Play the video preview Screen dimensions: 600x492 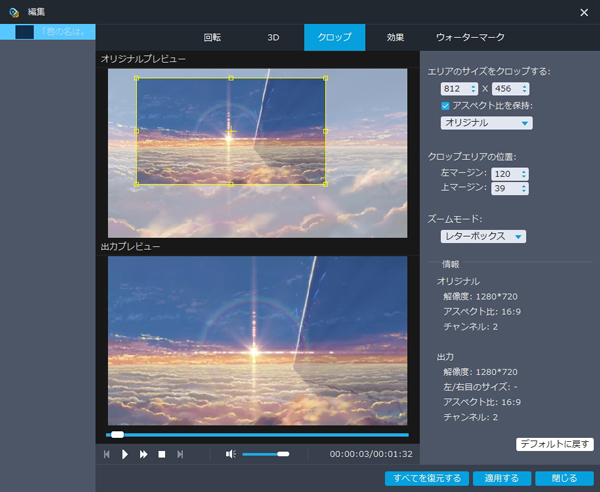pyautogui.click(x=125, y=454)
